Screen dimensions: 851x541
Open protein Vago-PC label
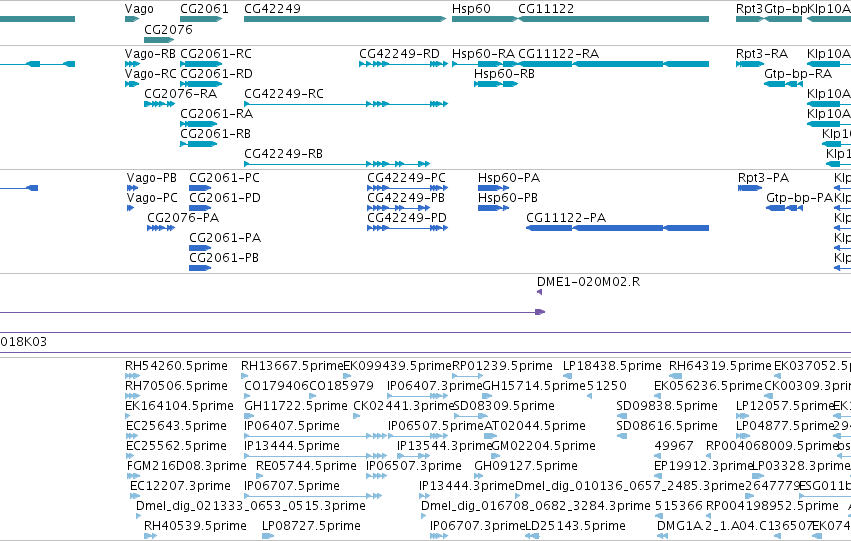point(152,198)
